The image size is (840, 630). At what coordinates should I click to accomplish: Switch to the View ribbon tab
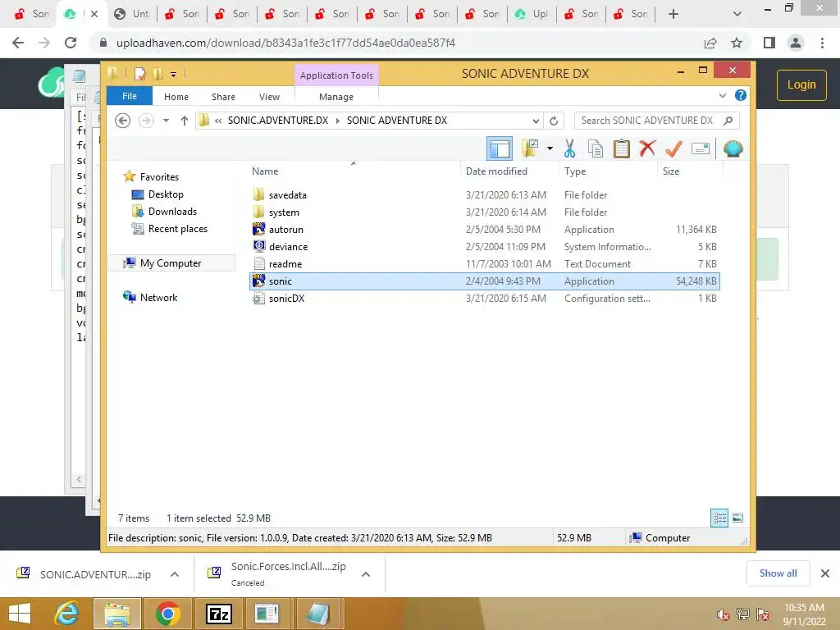click(269, 97)
